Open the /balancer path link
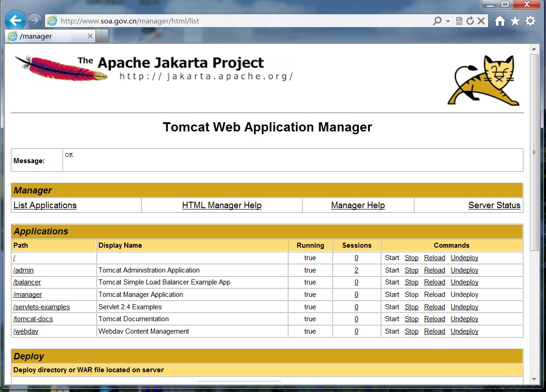 click(x=27, y=282)
